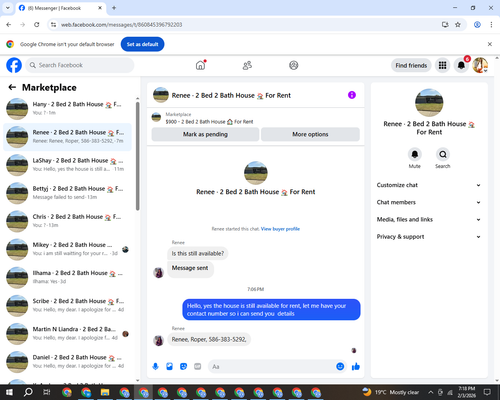Screen dimensions: 500x400
Task: Open Scribe 2 Bed 2 Bath House chat
Action: point(67,305)
